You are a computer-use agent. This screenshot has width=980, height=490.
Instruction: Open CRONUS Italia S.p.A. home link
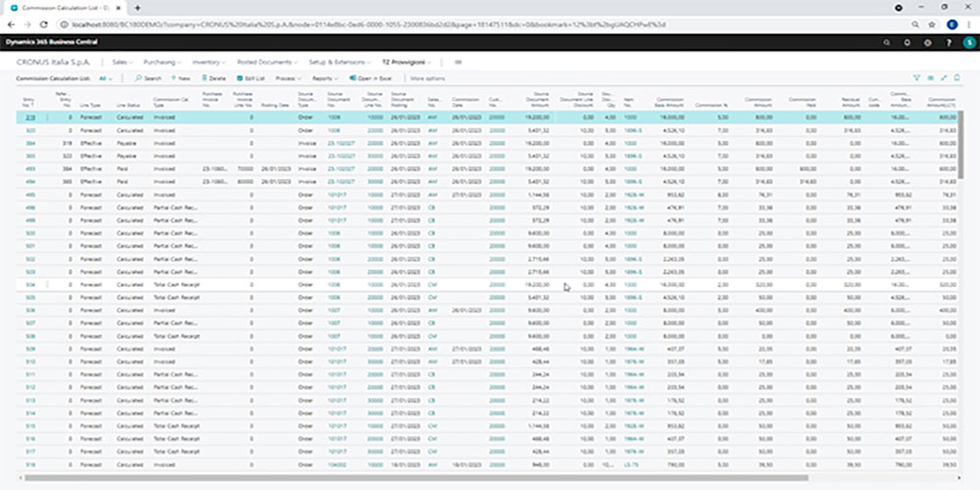tap(57, 62)
